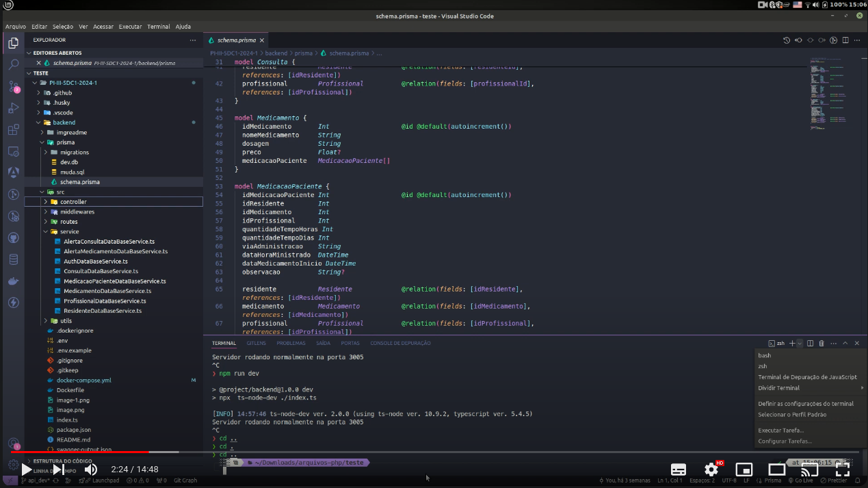Open the GitHub icon in activity bar
This screenshot has height=488, width=868.
[13, 238]
